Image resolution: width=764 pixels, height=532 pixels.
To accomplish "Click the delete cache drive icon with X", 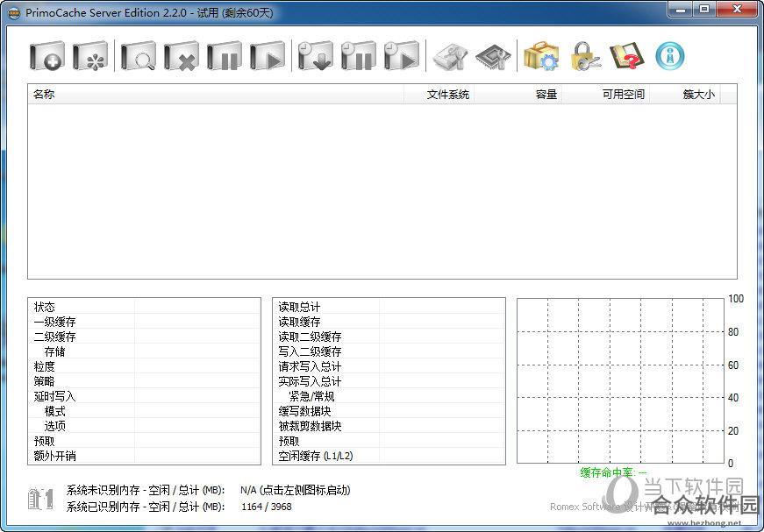I will (182, 56).
